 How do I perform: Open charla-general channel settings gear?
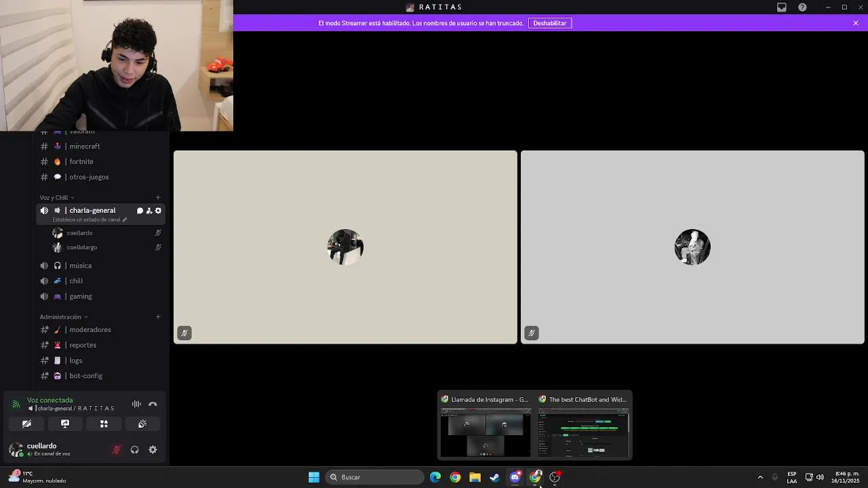point(158,211)
